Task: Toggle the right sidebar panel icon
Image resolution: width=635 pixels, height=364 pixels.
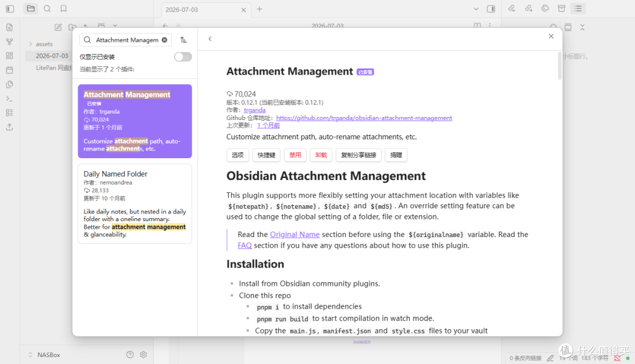Action: pyautogui.click(x=491, y=9)
